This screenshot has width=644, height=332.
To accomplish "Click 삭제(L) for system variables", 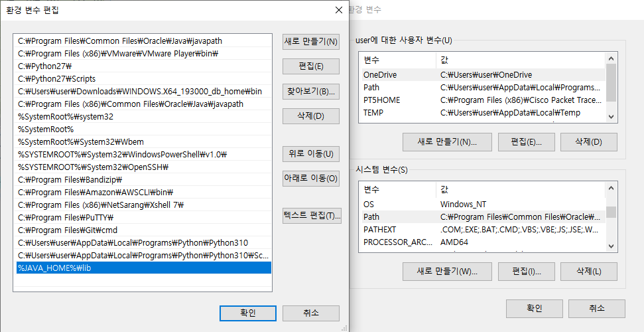I will pos(588,272).
